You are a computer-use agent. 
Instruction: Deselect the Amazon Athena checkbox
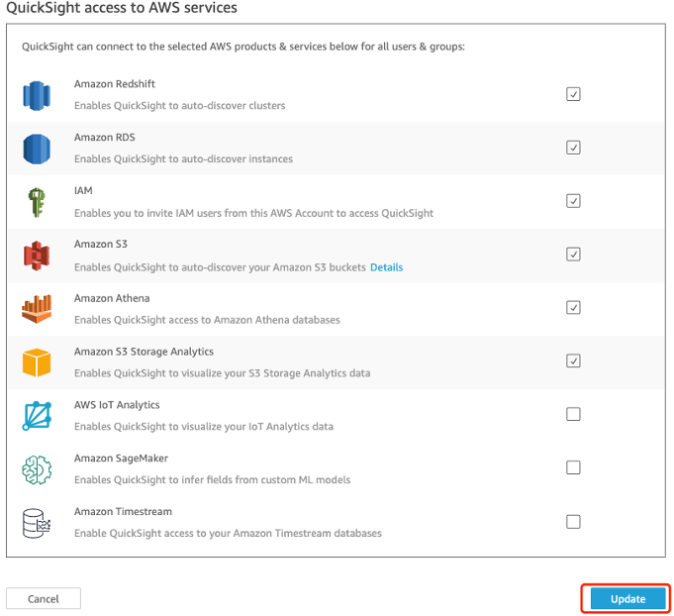(x=573, y=308)
